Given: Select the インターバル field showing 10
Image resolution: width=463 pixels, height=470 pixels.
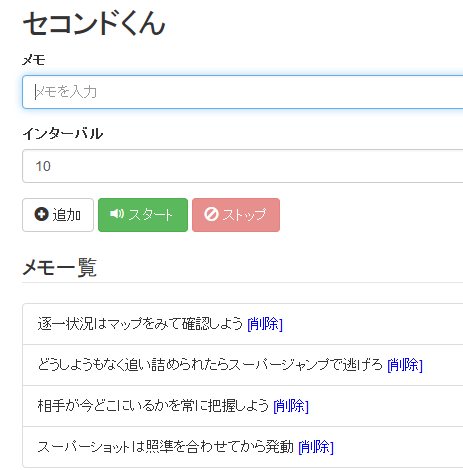Looking at the screenshot, I should coord(243,166).
